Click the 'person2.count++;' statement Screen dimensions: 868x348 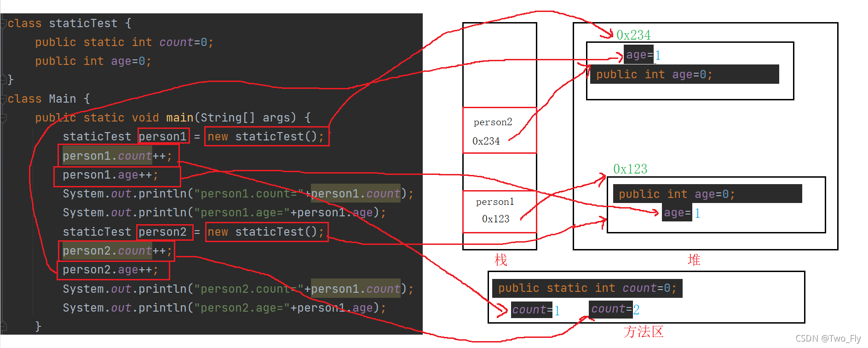click(117, 251)
